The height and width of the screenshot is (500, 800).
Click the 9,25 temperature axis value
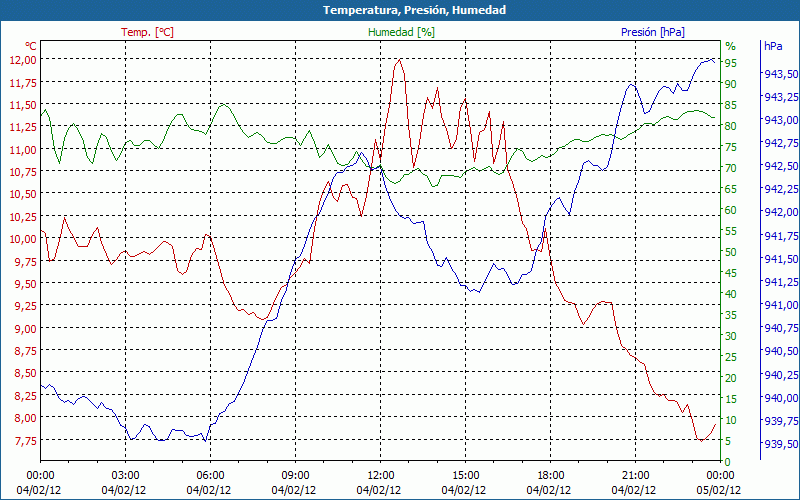pos(26,306)
